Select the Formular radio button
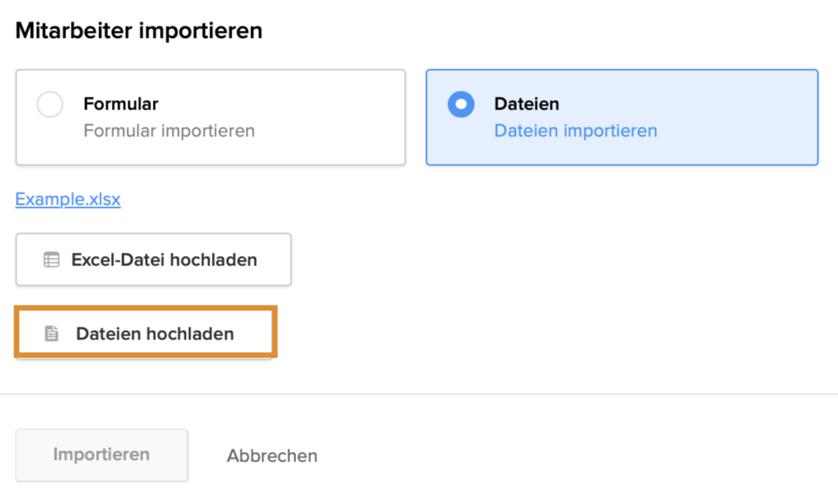The image size is (838, 504). pos(50,105)
